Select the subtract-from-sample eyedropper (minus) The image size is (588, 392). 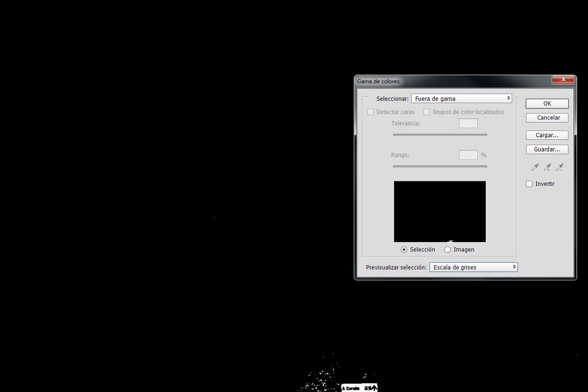pyautogui.click(x=559, y=167)
